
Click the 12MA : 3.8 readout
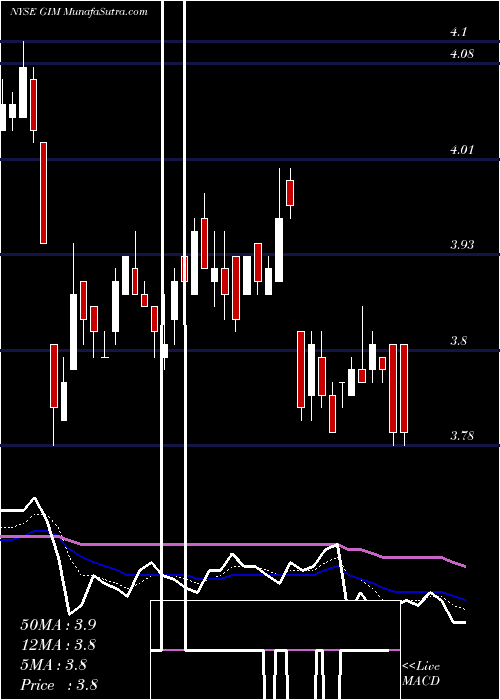pyautogui.click(x=58, y=645)
